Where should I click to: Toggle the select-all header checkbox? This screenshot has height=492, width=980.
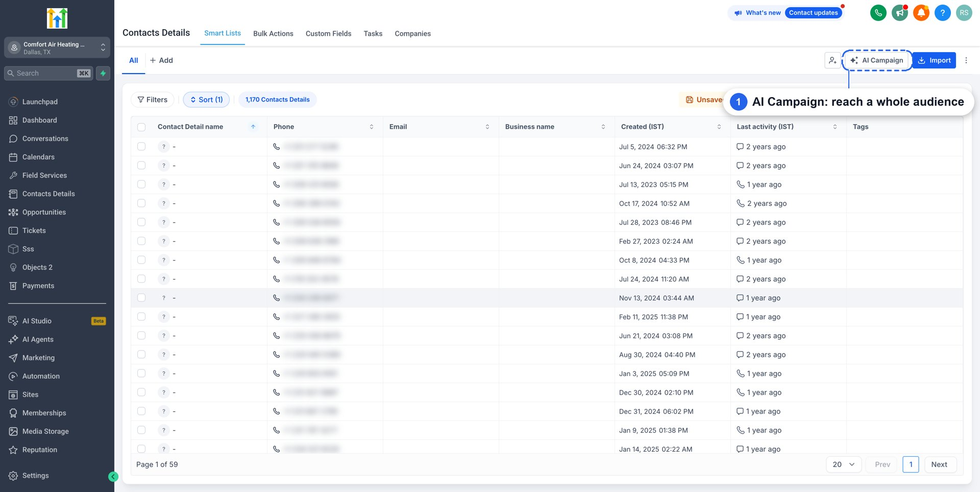(x=141, y=127)
